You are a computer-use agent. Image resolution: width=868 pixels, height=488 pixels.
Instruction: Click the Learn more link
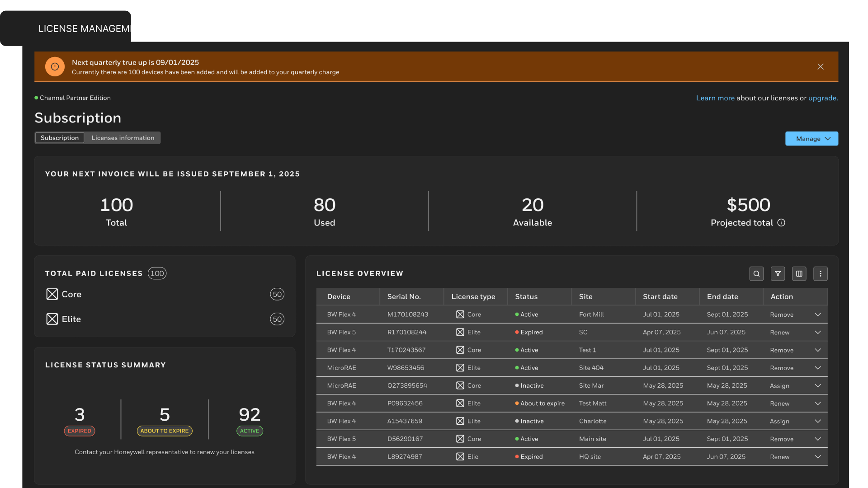pos(715,98)
